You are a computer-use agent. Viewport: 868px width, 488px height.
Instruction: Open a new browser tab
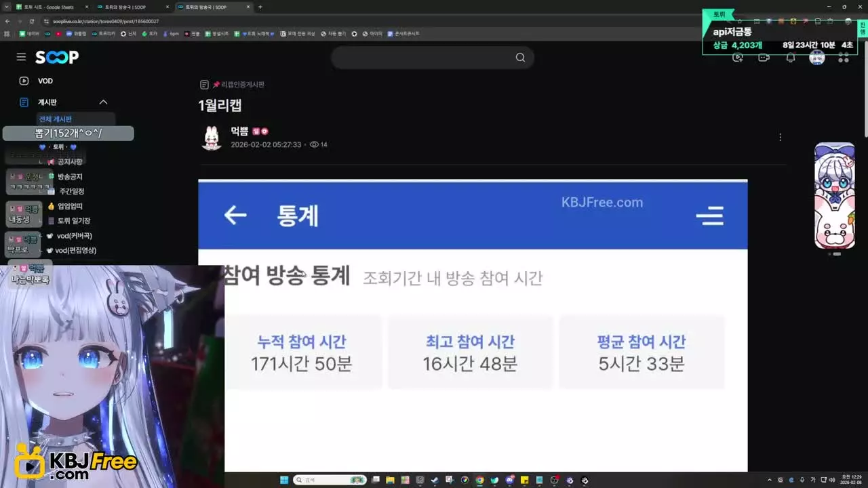pyautogui.click(x=260, y=7)
